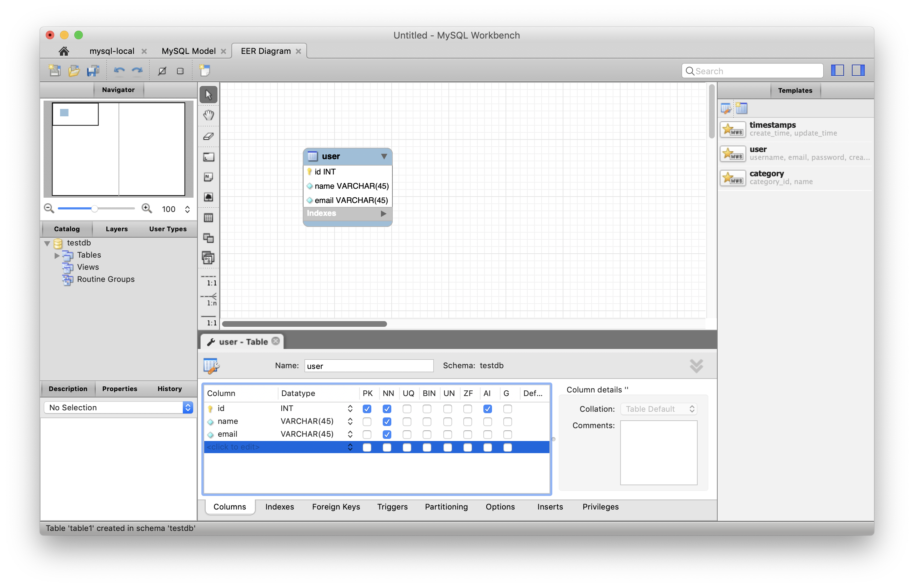Open the Triggers tab
The width and height of the screenshot is (914, 588).
tap(393, 507)
